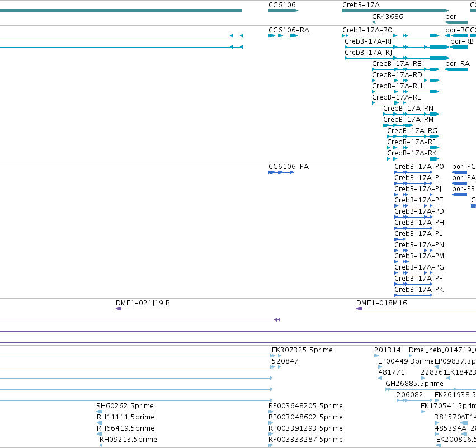Select protein CrebB-17A-PL
Image resolution: width=476 pixels, height=448 pixels.
point(418,234)
